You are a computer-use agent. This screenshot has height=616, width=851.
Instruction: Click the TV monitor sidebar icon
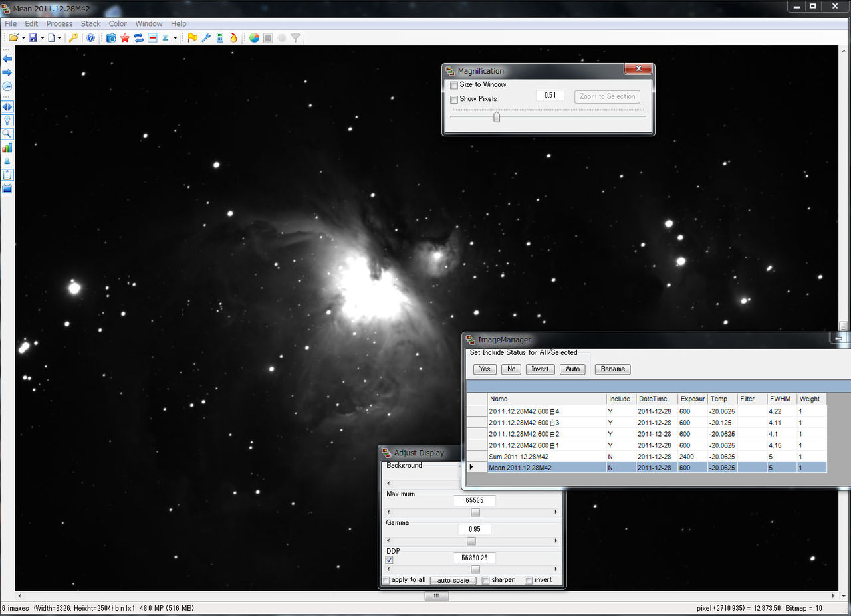(7, 189)
